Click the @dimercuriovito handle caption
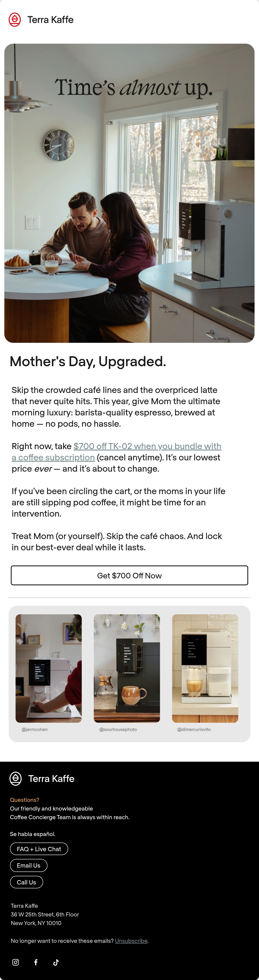Image resolution: width=259 pixels, height=980 pixels. (x=194, y=729)
